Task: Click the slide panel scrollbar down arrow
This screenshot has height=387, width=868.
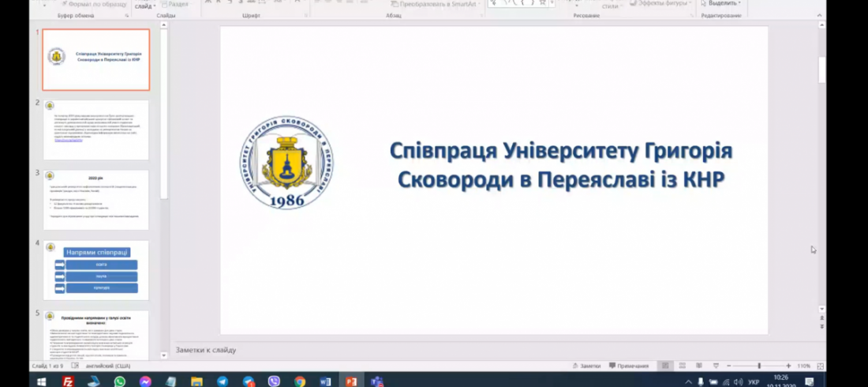Action: [164, 355]
